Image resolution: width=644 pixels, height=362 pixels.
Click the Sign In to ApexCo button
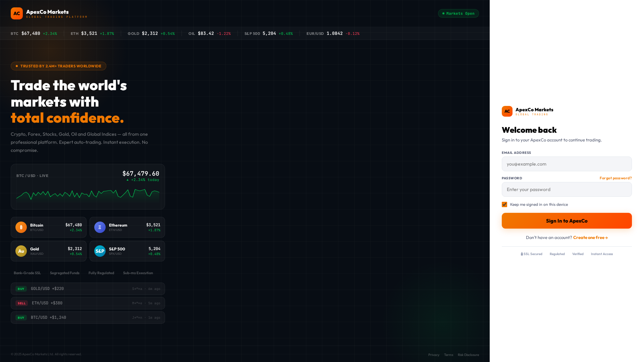point(567,221)
